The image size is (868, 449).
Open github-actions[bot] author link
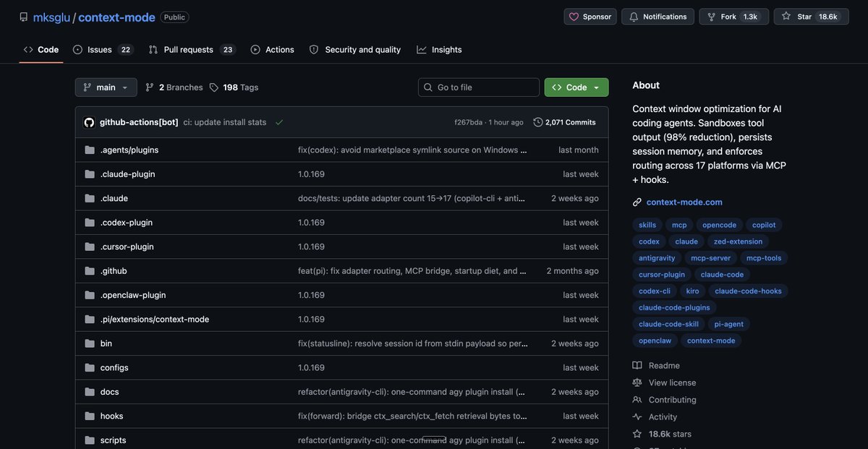click(x=139, y=122)
